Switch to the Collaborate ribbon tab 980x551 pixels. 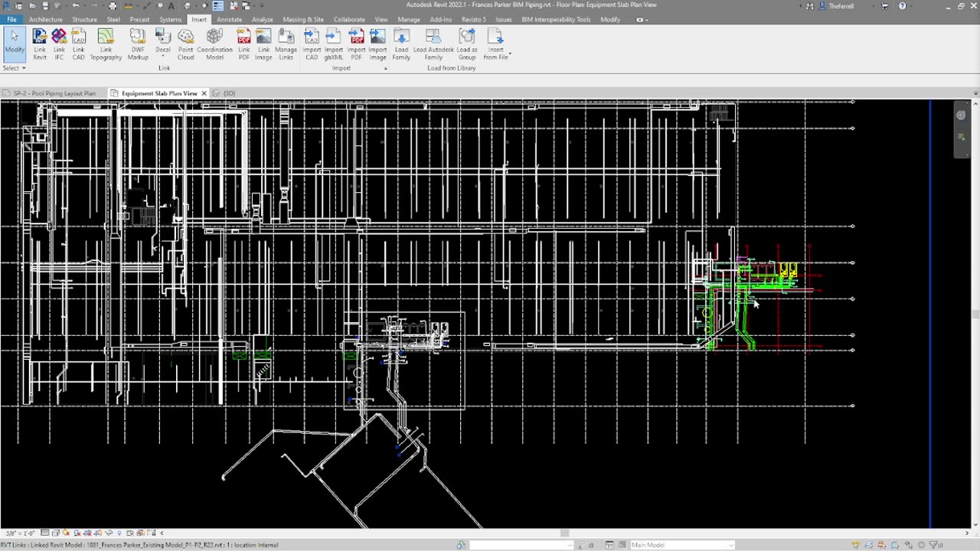(349, 19)
